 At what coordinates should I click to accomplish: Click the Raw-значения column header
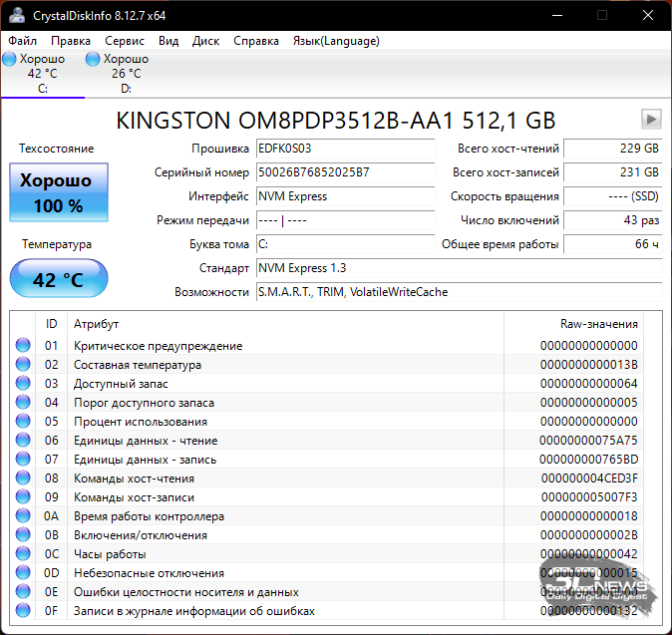click(574, 324)
